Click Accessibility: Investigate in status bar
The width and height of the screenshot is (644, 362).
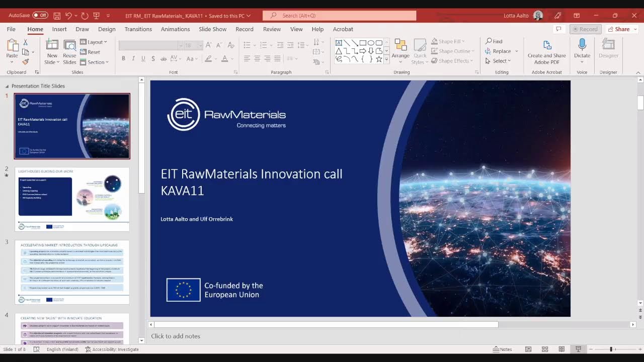pyautogui.click(x=112, y=349)
